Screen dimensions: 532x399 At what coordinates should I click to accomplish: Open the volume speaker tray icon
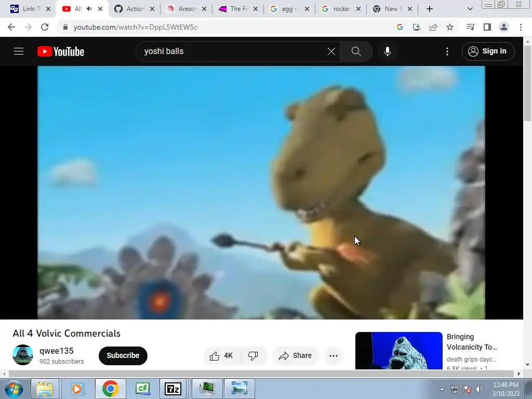pyautogui.click(x=480, y=389)
